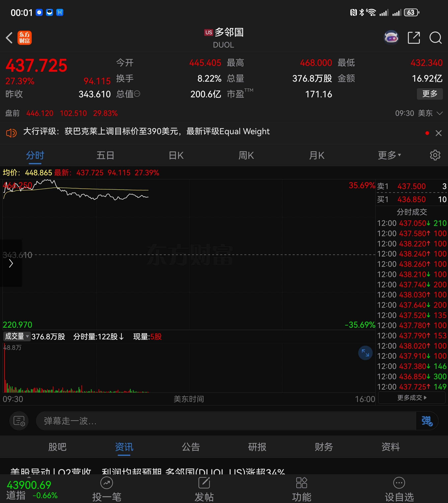The image size is (448, 503).
Task: Switch to the 五日 tab
Action: (x=105, y=156)
